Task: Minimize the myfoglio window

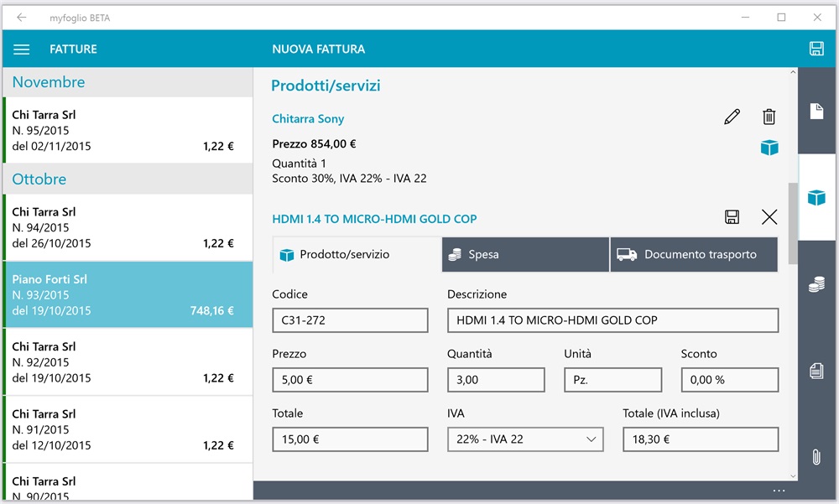Action: click(745, 18)
